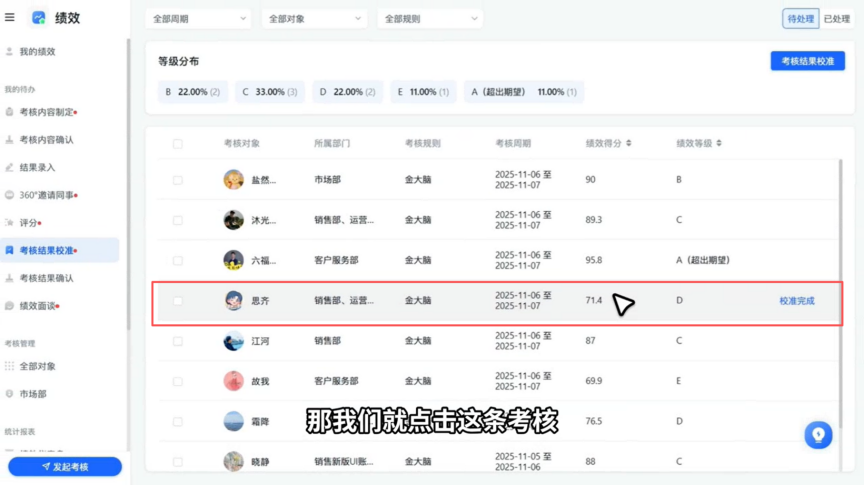
Task: Click the avatar of 思齐
Action: (234, 300)
